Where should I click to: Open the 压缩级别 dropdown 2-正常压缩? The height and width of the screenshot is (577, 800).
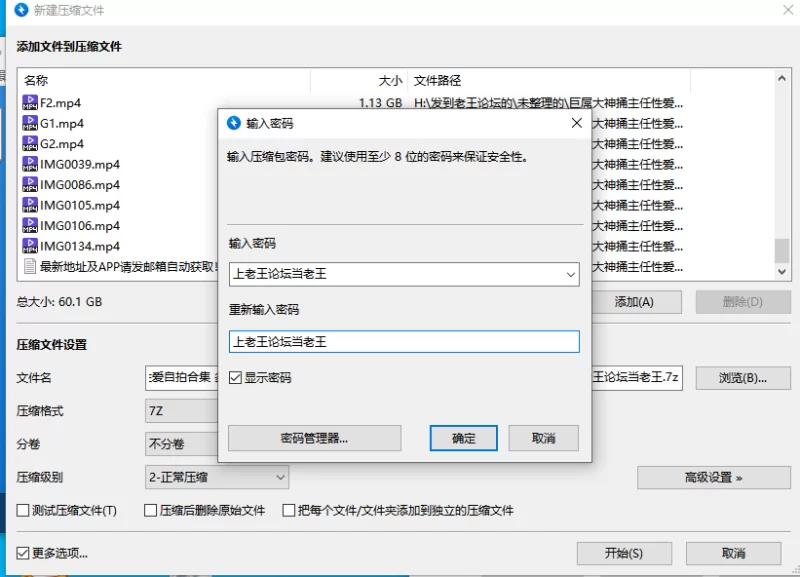(x=217, y=478)
